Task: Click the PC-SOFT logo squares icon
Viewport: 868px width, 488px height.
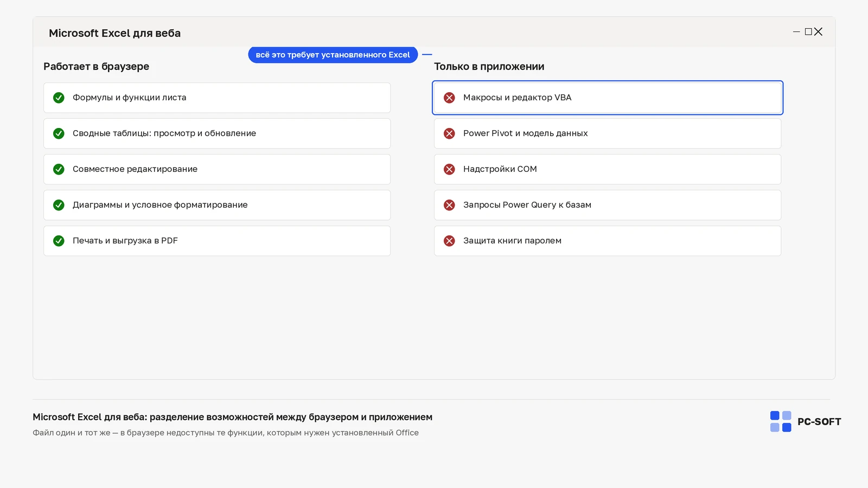Action: (x=781, y=421)
